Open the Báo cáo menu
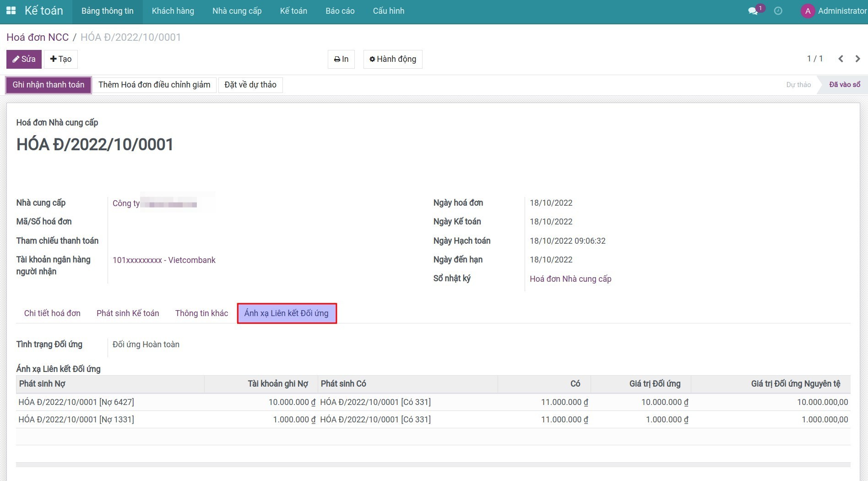Screen dimensions: 868x481 pyautogui.click(x=340, y=11)
